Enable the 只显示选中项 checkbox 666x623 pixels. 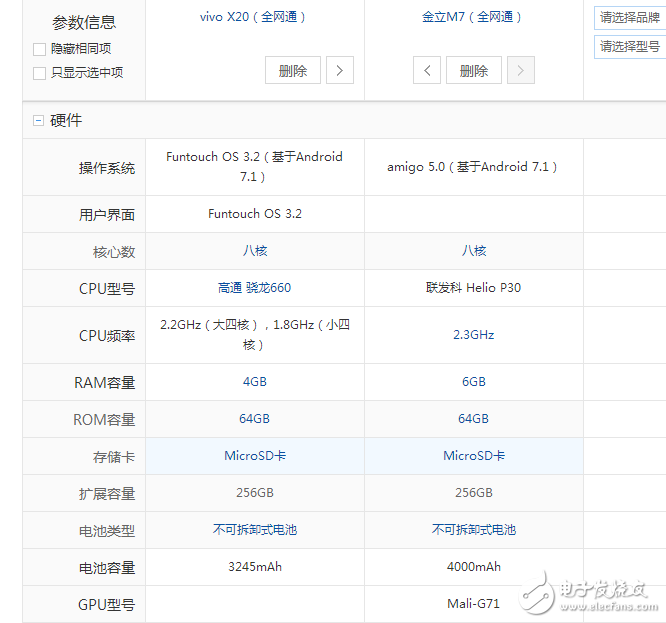click(x=40, y=73)
